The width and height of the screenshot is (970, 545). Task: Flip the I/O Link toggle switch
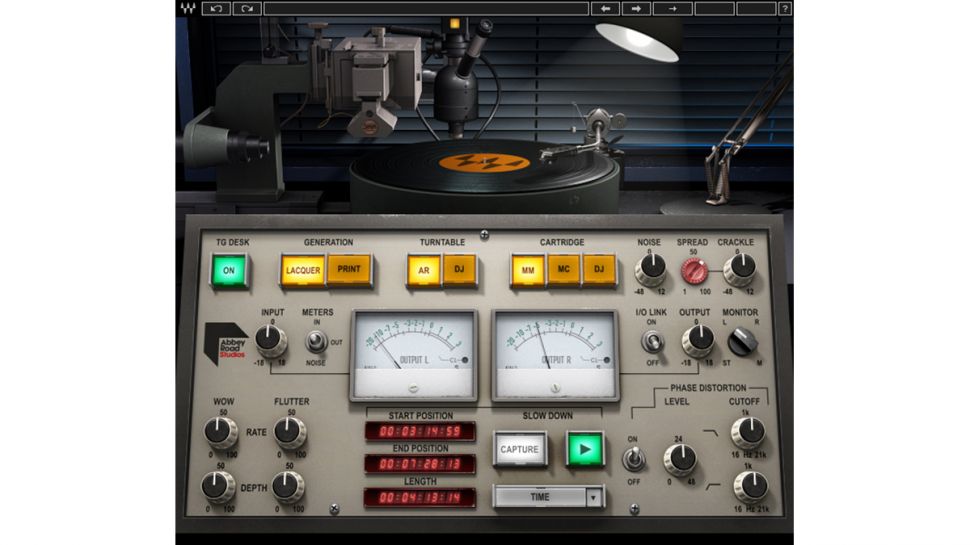[x=651, y=341]
